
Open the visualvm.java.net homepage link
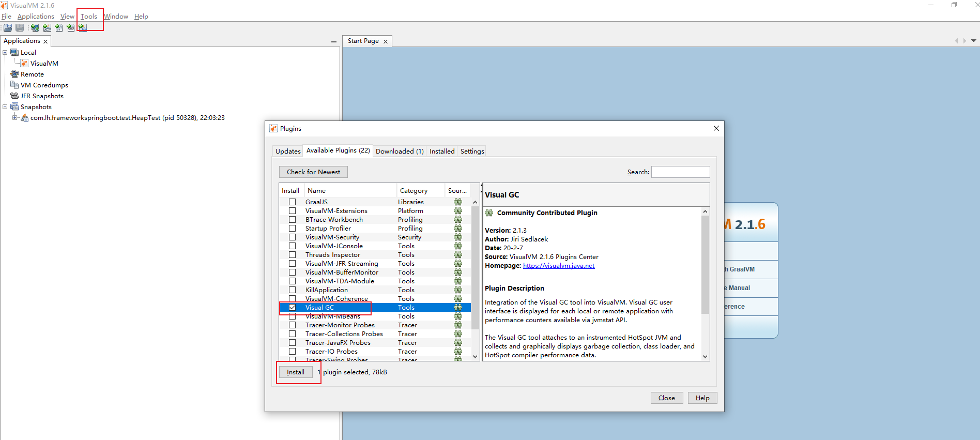pyautogui.click(x=559, y=266)
